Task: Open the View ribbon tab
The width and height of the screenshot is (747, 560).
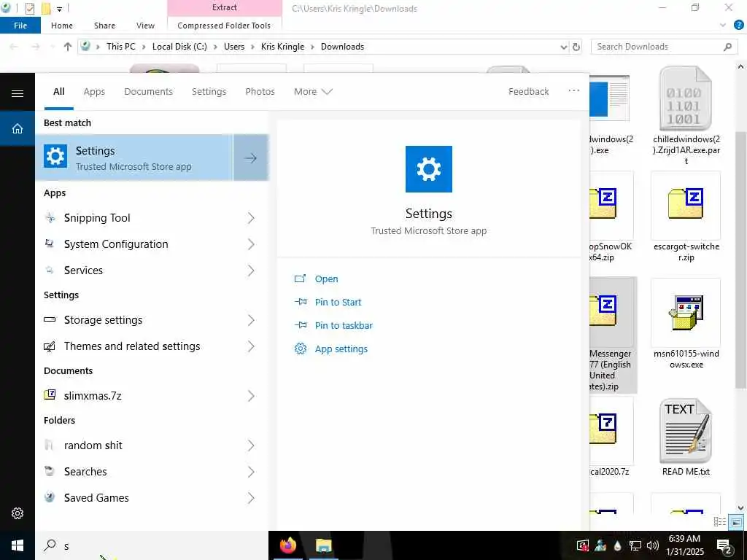Action: [x=145, y=26]
